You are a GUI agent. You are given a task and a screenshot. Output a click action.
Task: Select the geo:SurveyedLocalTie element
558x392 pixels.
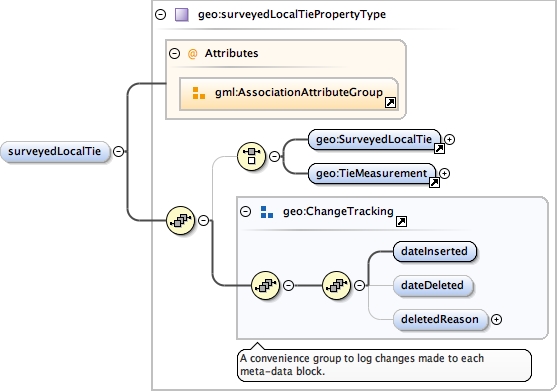click(x=374, y=139)
